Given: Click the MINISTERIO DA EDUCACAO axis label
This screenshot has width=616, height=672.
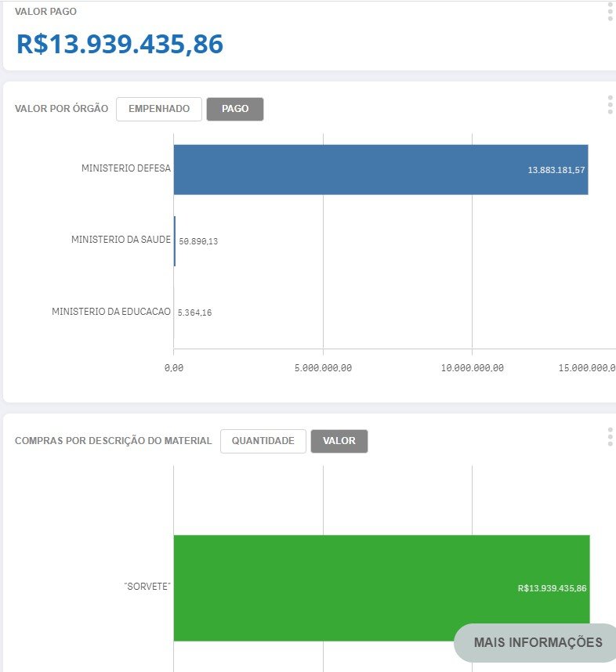Looking at the screenshot, I should [111, 311].
